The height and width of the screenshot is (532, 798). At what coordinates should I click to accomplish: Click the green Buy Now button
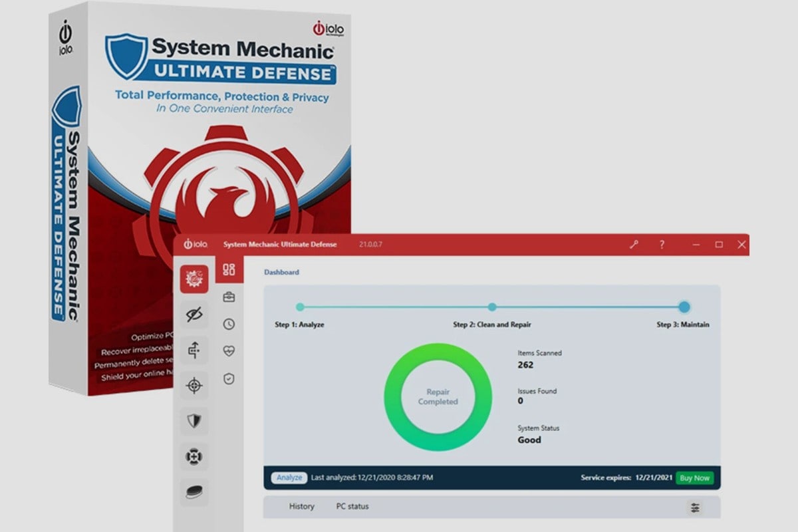(x=694, y=478)
